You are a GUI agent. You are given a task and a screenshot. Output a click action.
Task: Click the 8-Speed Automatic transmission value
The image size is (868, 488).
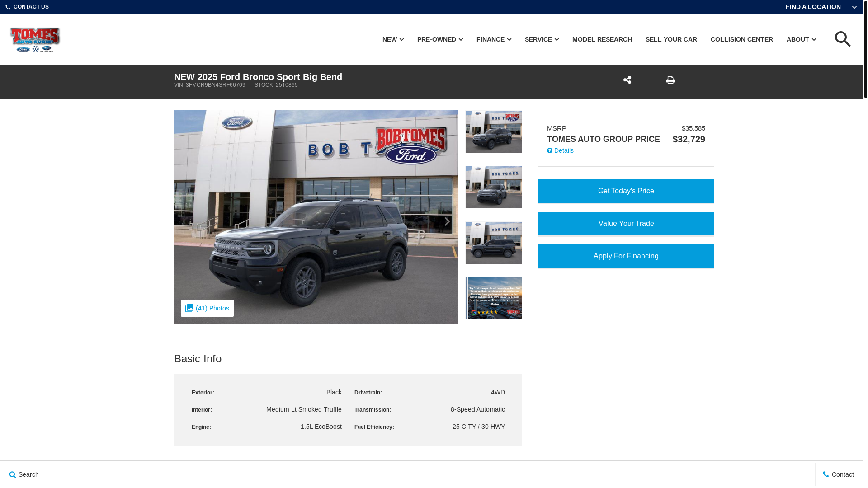[478, 409]
